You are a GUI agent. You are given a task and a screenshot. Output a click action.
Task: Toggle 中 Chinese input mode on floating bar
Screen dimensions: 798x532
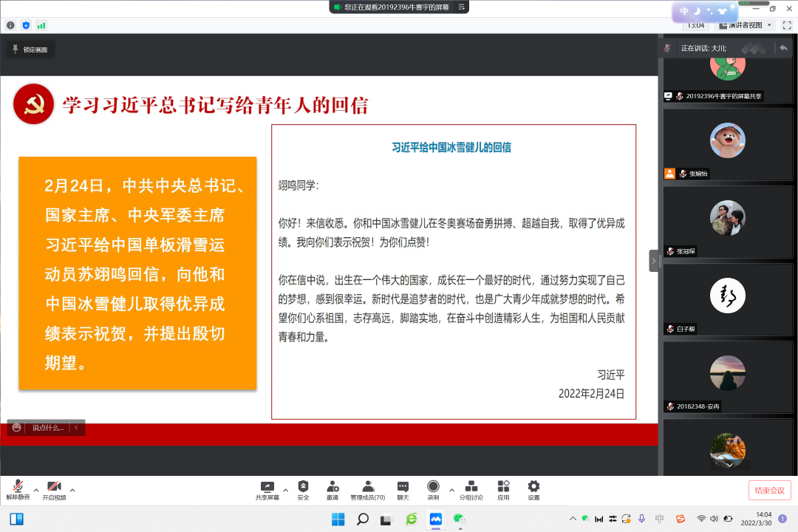tap(684, 11)
